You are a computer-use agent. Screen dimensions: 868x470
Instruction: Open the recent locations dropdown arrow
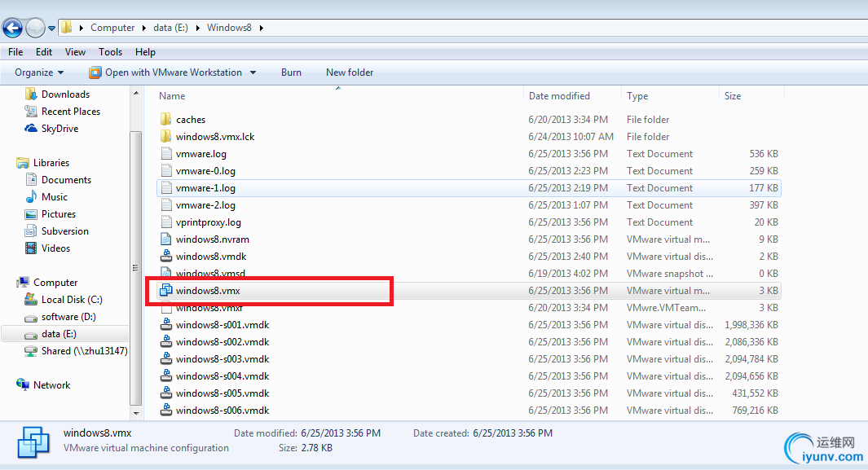point(51,29)
